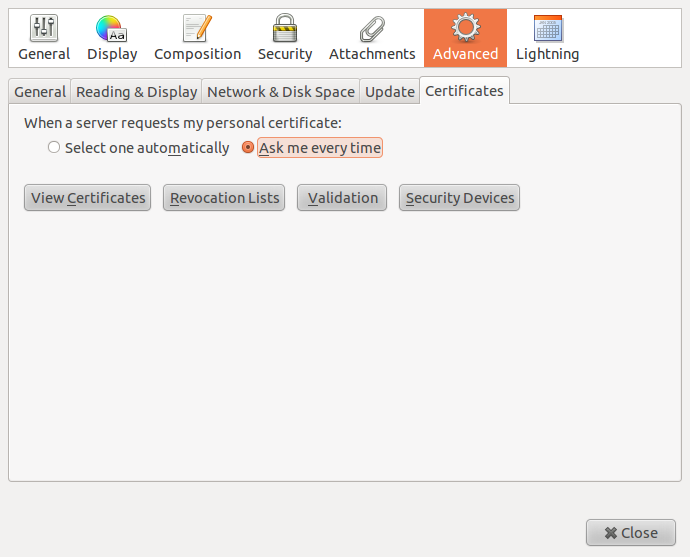Open the General preferences pane icon
Image resolution: width=690 pixels, height=557 pixels.
pyautogui.click(x=44, y=38)
